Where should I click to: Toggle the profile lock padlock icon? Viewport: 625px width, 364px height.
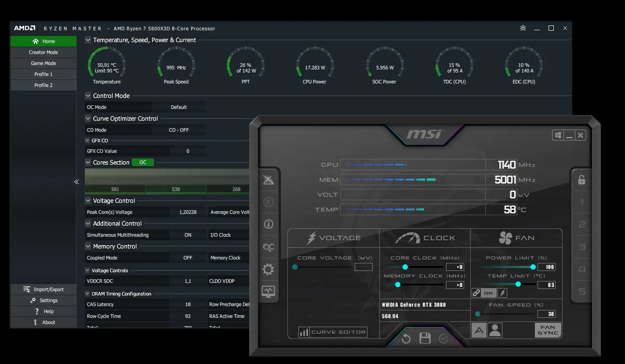coord(581,180)
